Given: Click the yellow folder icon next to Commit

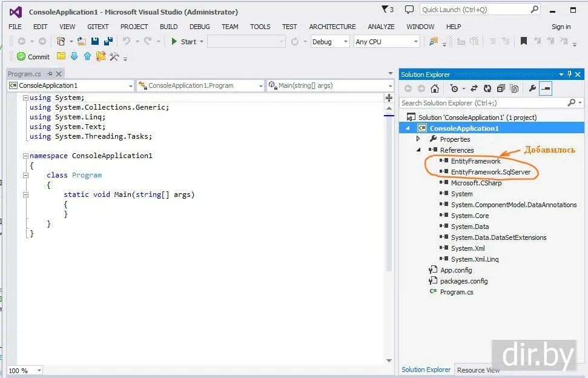Looking at the screenshot, I should [61, 56].
